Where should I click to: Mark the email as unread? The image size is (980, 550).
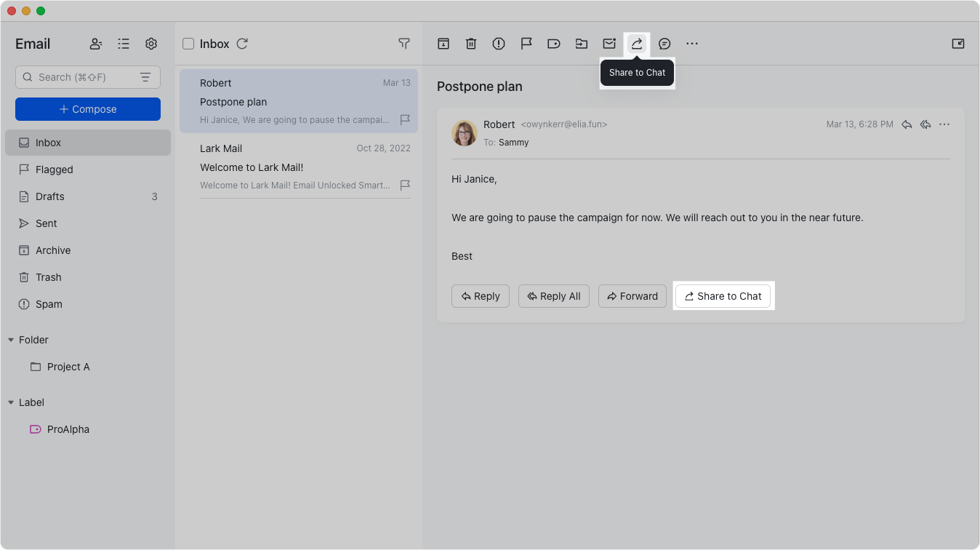point(609,43)
